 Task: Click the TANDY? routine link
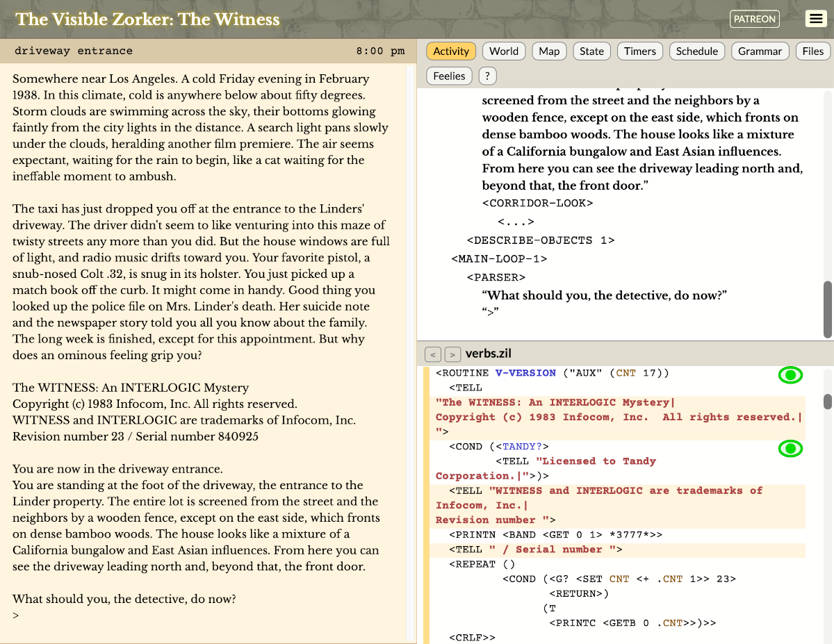pyautogui.click(x=523, y=446)
